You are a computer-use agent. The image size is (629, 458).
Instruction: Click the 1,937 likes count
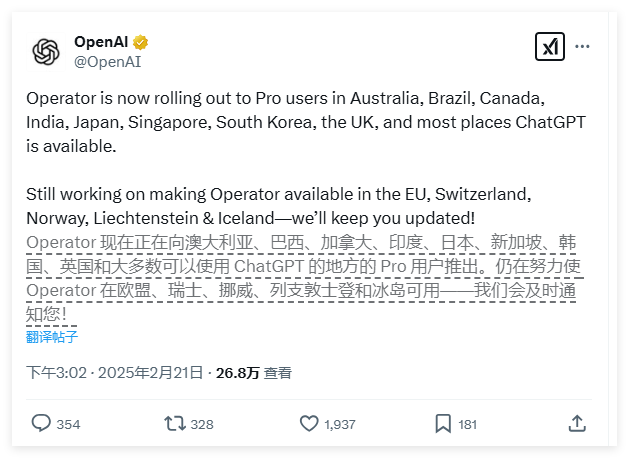point(340,424)
